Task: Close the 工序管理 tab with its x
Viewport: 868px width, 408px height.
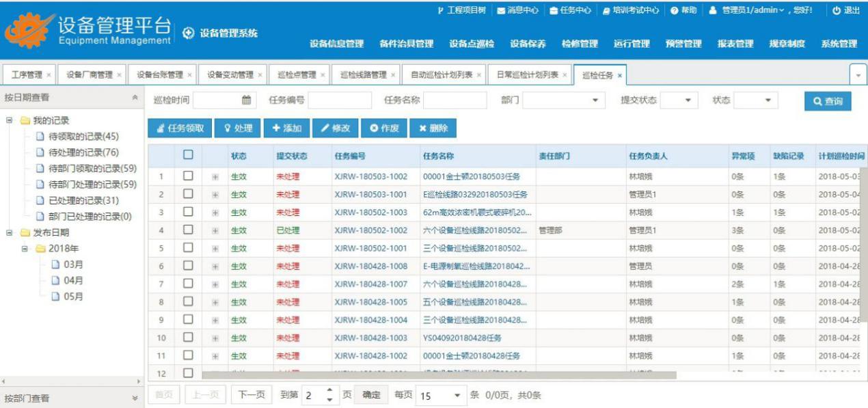Action: tap(49, 75)
